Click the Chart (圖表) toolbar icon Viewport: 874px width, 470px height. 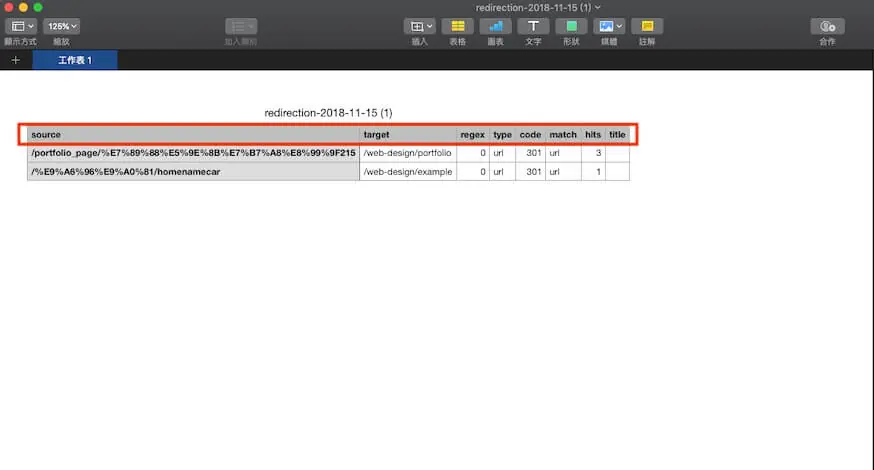[x=496, y=26]
